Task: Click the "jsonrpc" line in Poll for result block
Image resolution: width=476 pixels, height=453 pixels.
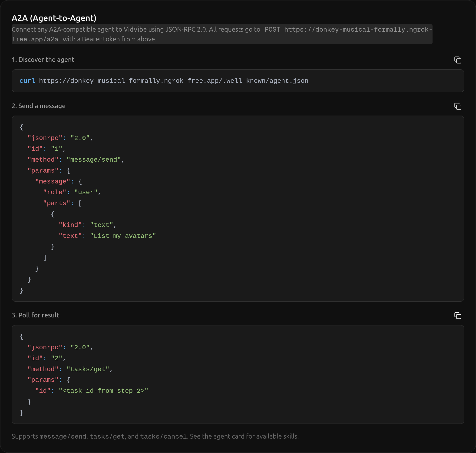Action: pyautogui.click(x=60, y=347)
